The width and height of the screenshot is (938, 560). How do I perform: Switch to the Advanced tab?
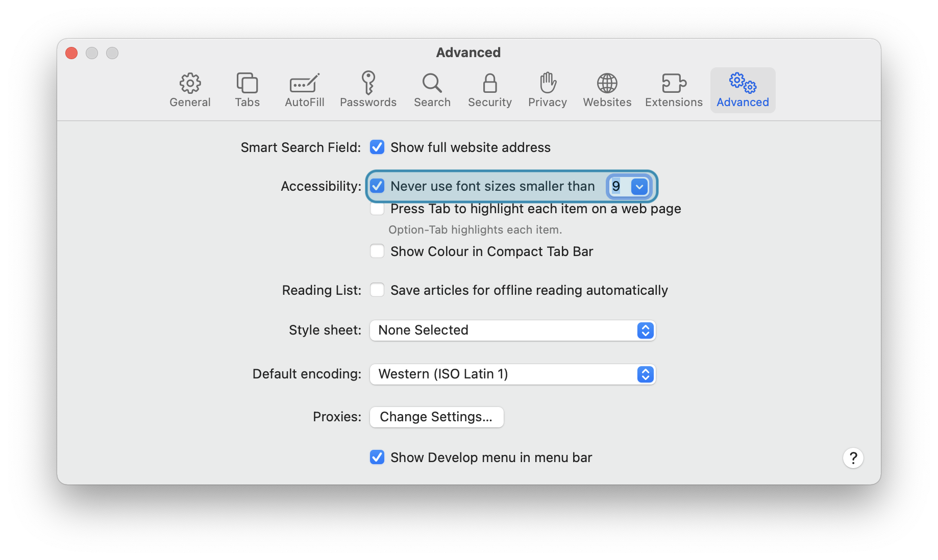(743, 90)
